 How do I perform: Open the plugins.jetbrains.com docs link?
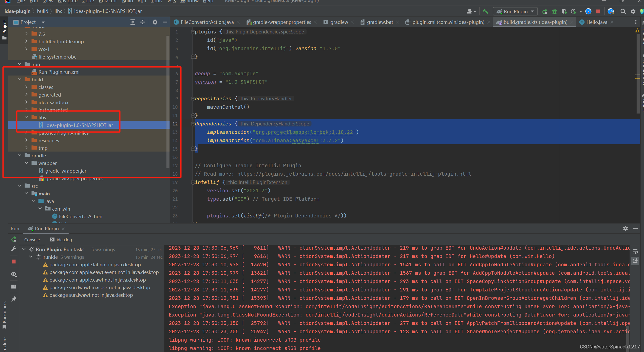pyautogui.click(x=354, y=174)
